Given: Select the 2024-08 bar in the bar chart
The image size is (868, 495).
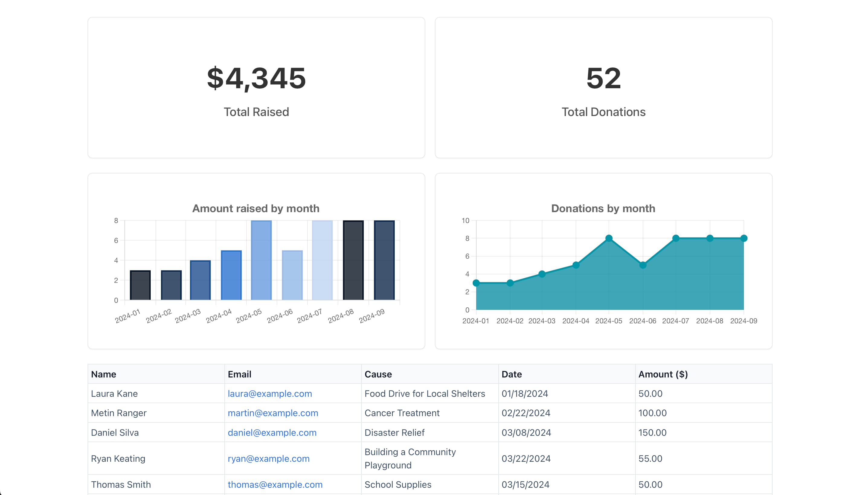Looking at the screenshot, I should coord(352,260).
